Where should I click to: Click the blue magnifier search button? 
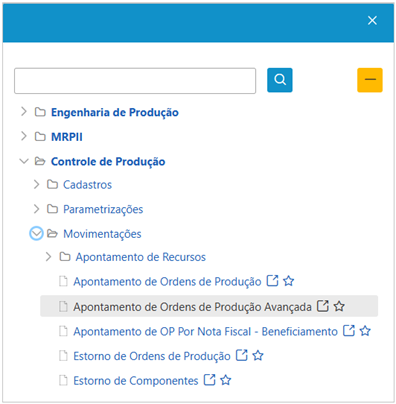point(280,80)
